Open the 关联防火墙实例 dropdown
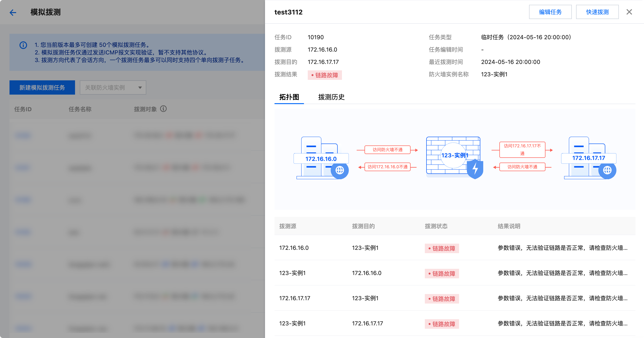 point(113,87)
